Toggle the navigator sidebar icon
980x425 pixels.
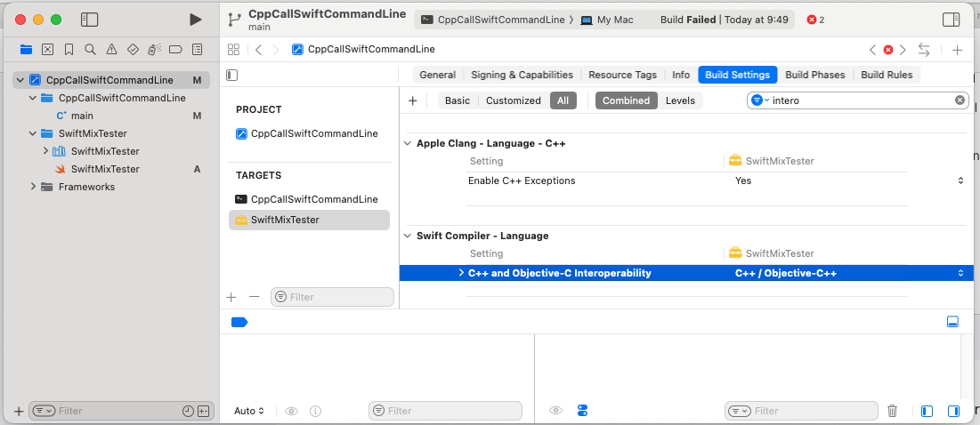(x=89, y=20)
